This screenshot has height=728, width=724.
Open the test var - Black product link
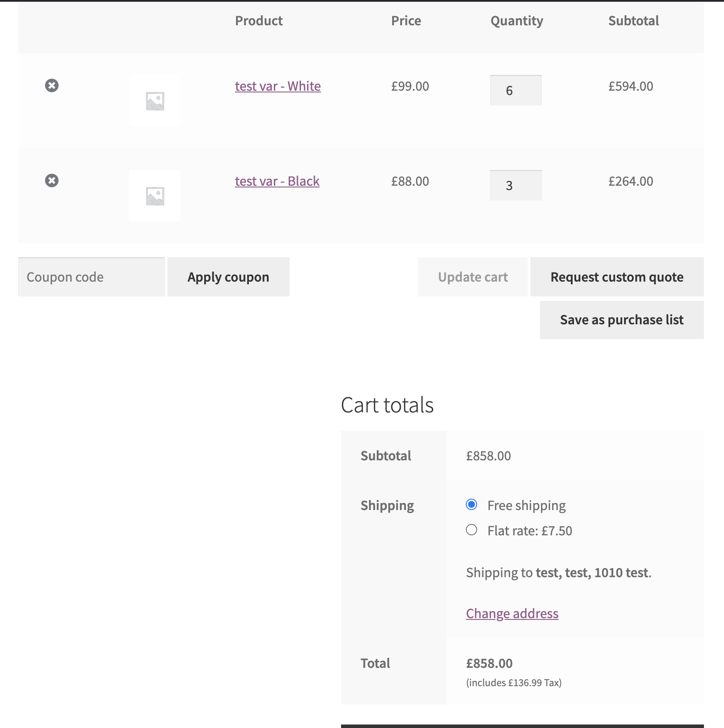click(277, 181)
